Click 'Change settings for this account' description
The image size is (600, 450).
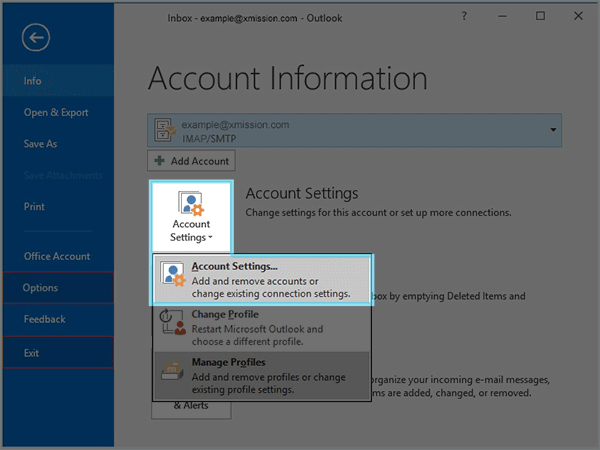(x=378, y=212)
